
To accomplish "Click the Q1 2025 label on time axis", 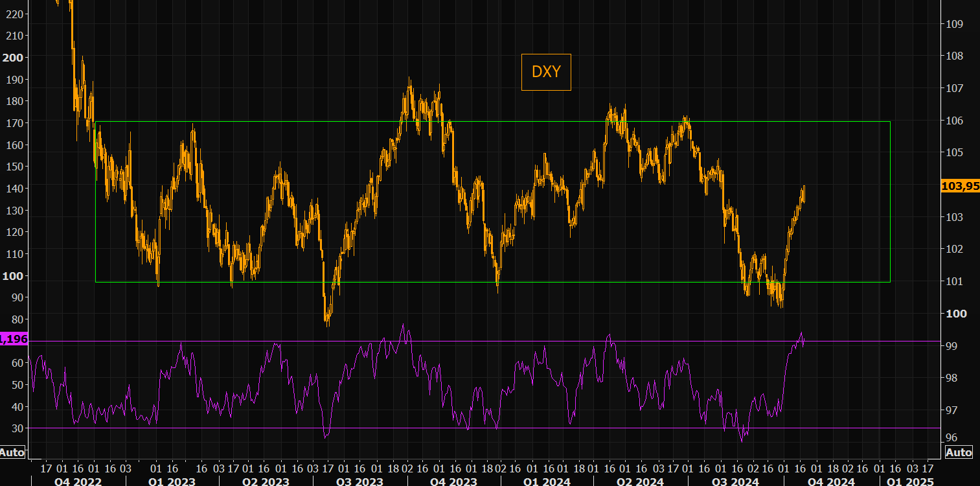I will click(911, 481).
